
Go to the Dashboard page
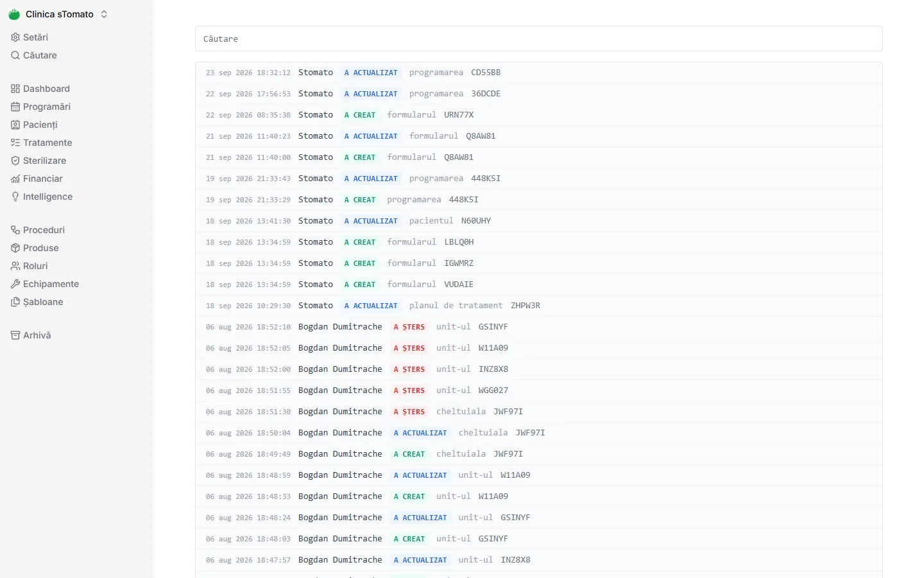coord(77,89)
